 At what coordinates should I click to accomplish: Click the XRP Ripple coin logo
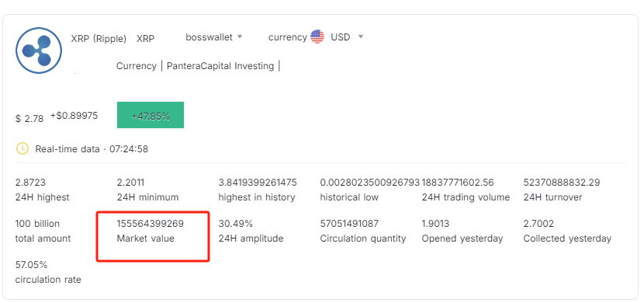39,50
